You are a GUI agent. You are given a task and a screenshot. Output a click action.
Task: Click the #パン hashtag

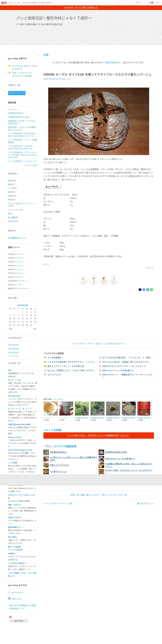pyautogui.click(x=46, y=264)
